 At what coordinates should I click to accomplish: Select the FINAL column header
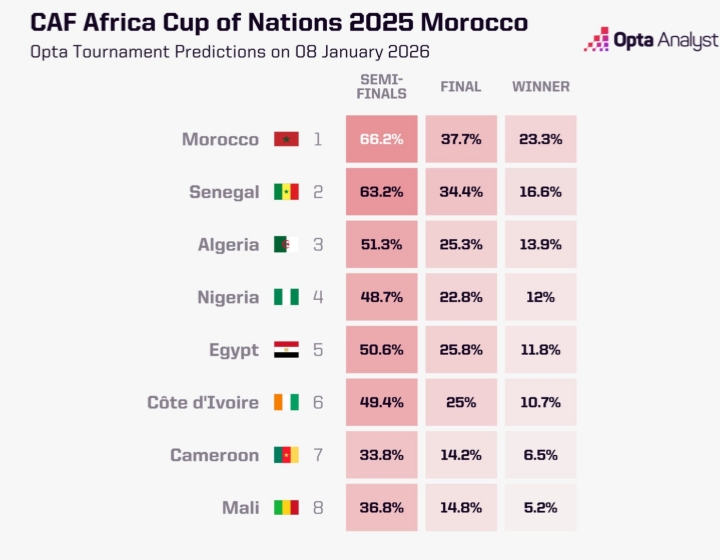461,87
